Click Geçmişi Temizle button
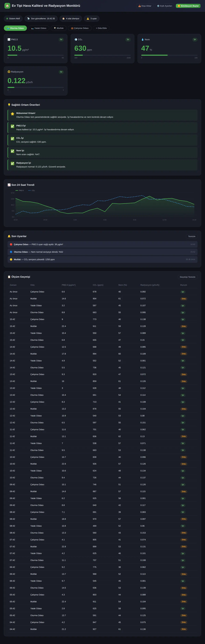Image resolution: width=205 pixels, height=644 pixels. 188,277
